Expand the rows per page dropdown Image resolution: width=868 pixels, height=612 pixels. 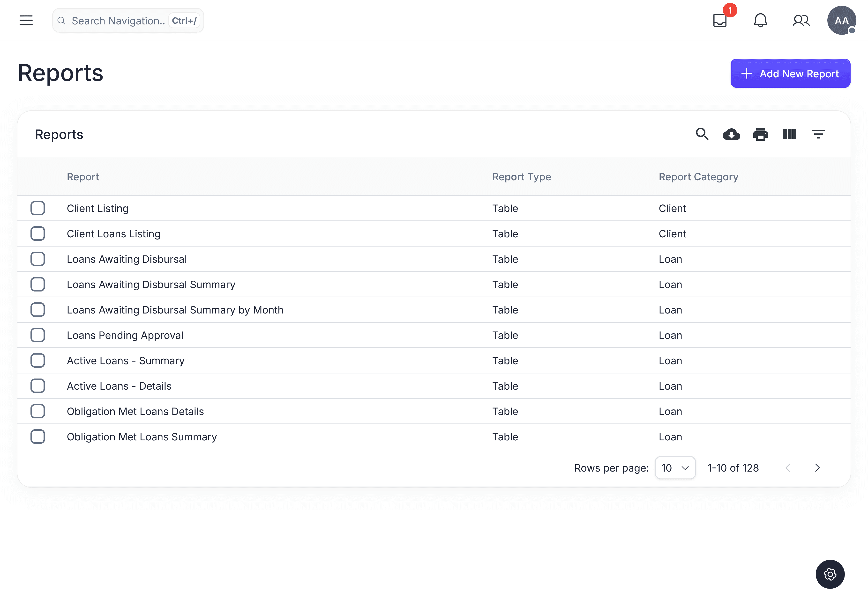click(x=675, y=468)
